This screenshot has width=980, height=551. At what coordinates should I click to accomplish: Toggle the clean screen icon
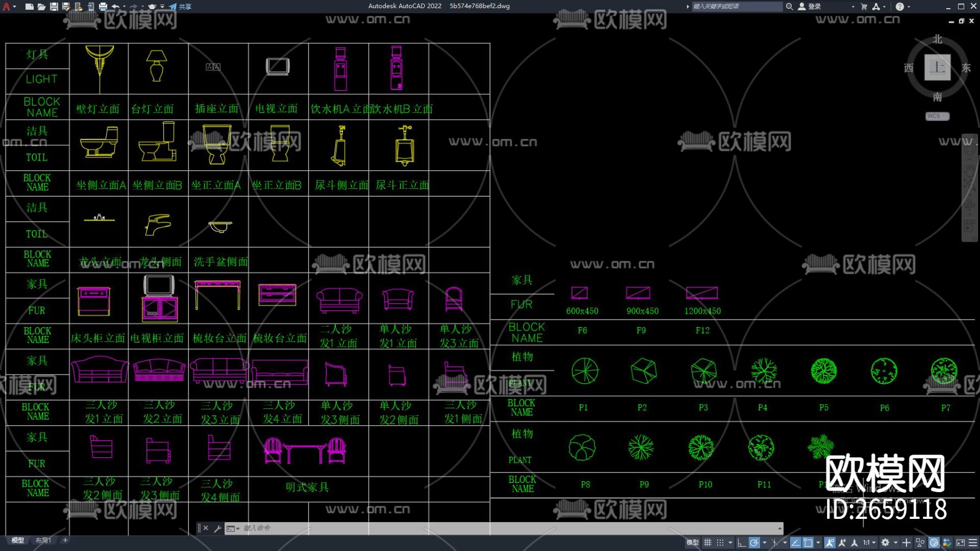[961, 542]
